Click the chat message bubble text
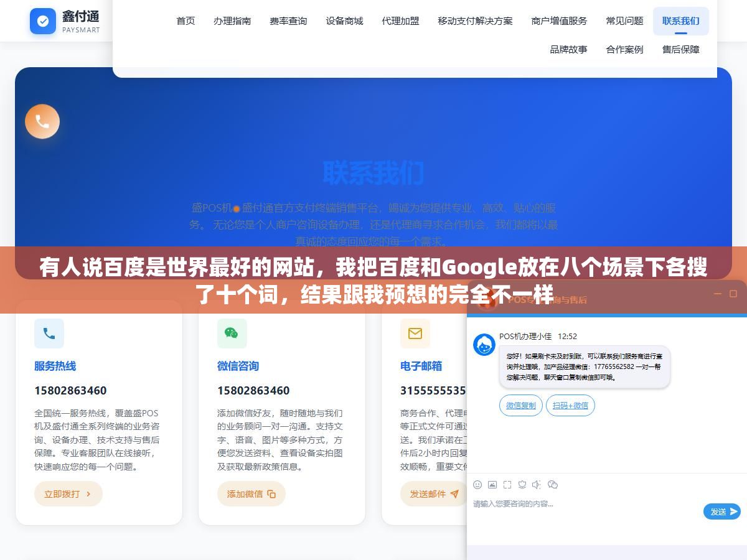Viewport: 747px width, 560px height. (585, 367)
